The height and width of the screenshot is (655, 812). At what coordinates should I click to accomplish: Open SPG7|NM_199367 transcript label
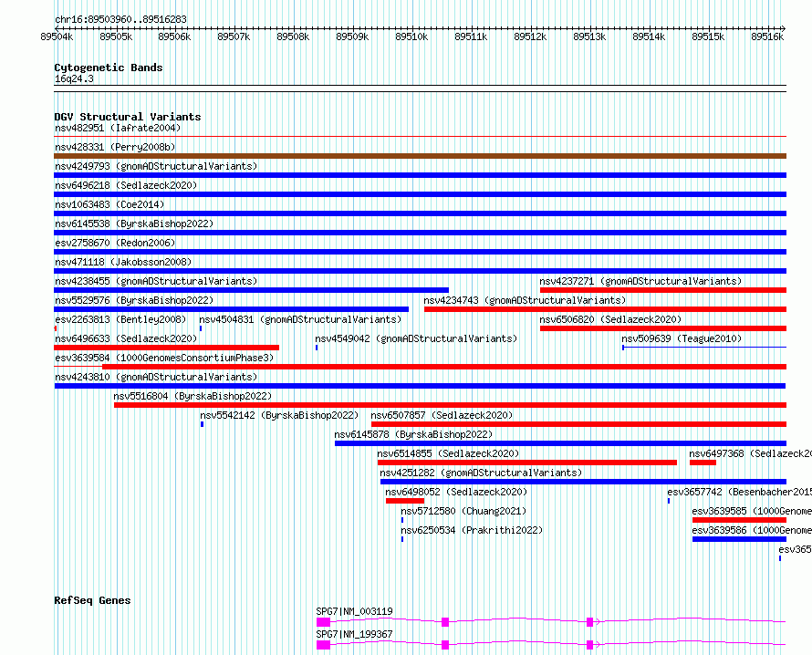354,634
